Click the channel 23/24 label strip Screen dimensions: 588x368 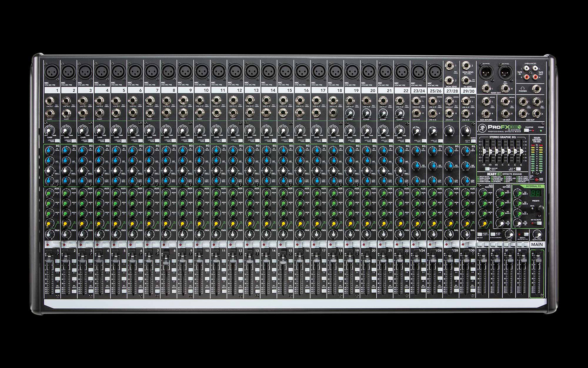click(x=419, y=91)
